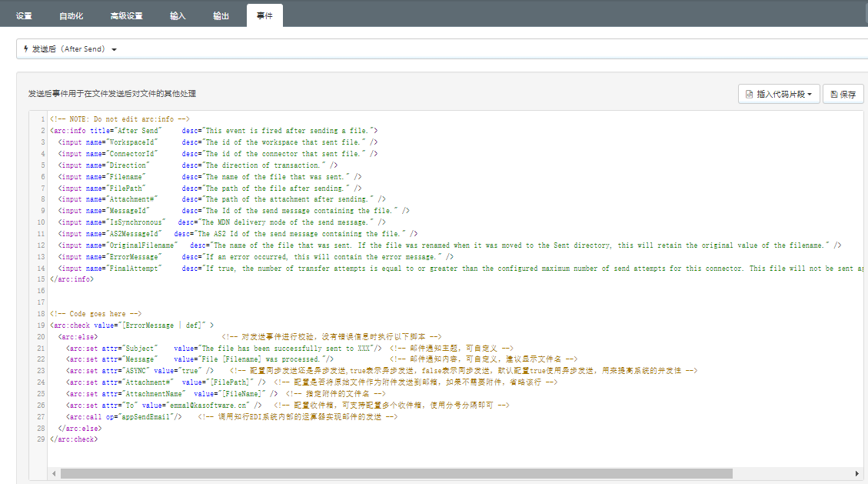This screenshot has height=484, width=868.
Task: Click the input name="OriginalFilename" line
Action: 450,245
